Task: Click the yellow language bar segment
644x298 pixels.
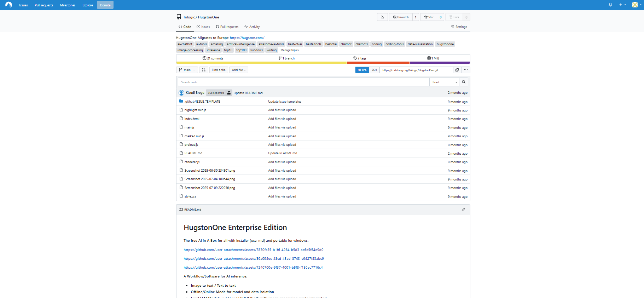Action: [x=261, y=63]
